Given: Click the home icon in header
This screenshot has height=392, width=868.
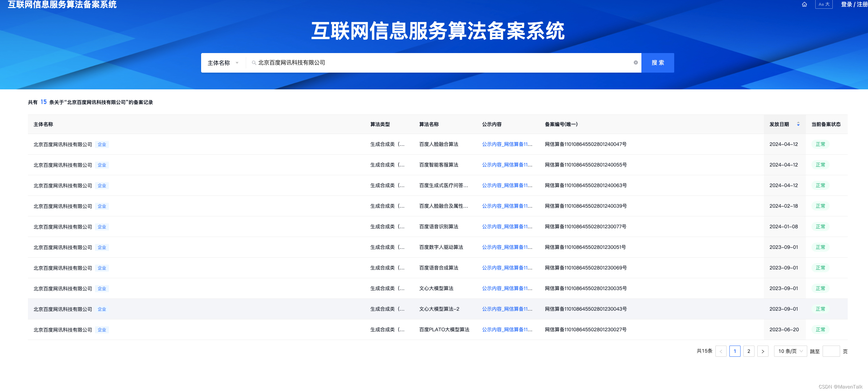Looking at the screenshot, I should (x=804, y=5).
